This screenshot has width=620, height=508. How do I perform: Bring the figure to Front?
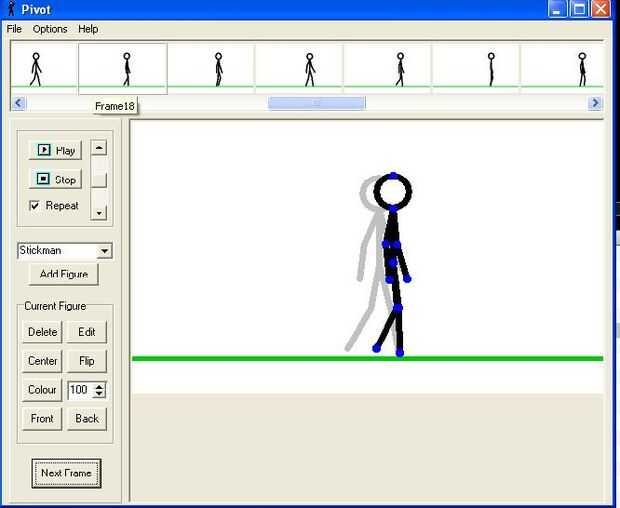(42, 419)
